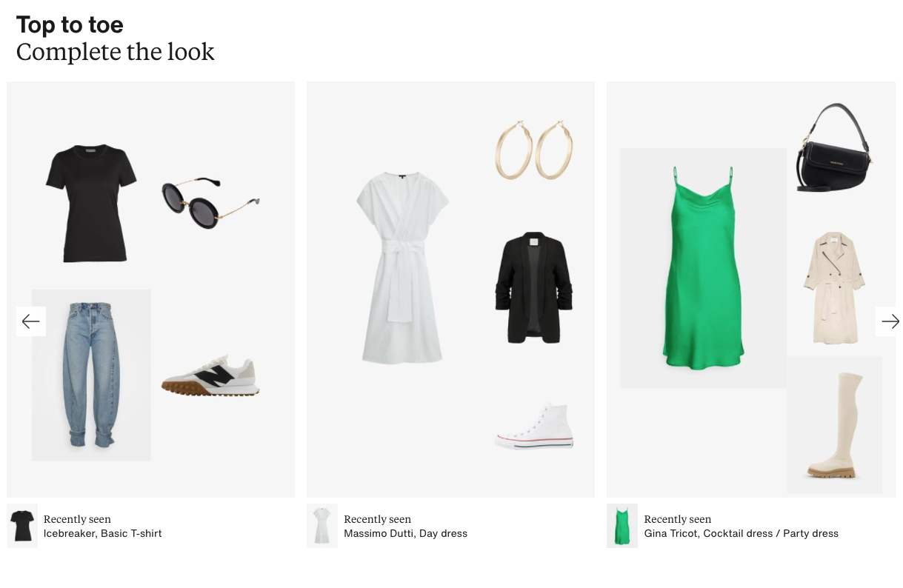903x588 pixels.
Task: Select the green satin cocktail dress
Action: click(x=703, y=267)
